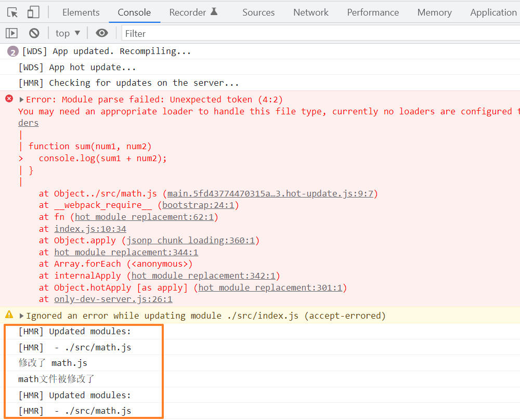520x420 pixels.
Task: Click the yellow warning triangle icon
Action: pyautogui.click(x=9, y=314)
